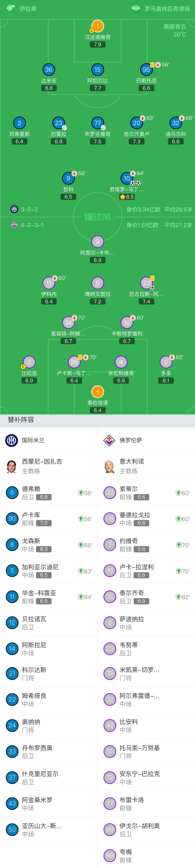Click the captain C badge on 比拉吉
Image resolution: width=195 pixels, height=868 pixels.
tap(23, 367)
